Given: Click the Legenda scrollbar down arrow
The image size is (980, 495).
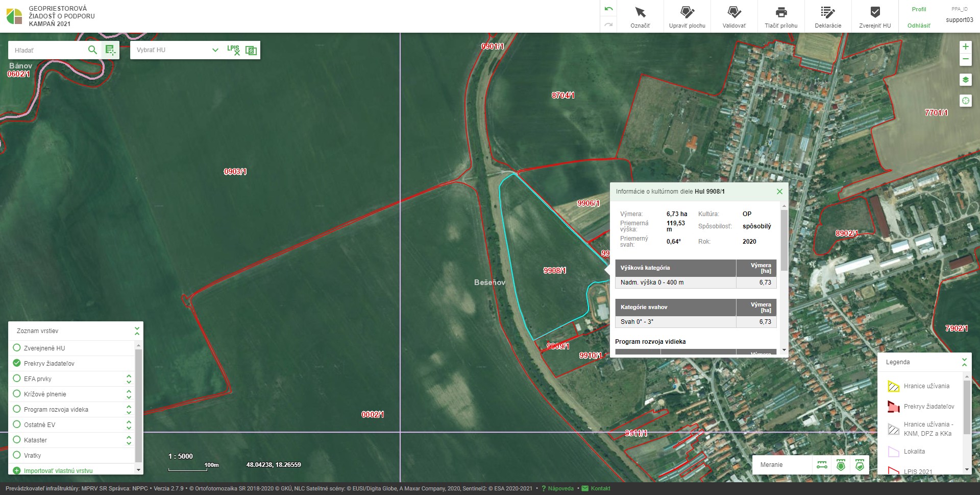Looking at the screenshot, I should [967, 470].
